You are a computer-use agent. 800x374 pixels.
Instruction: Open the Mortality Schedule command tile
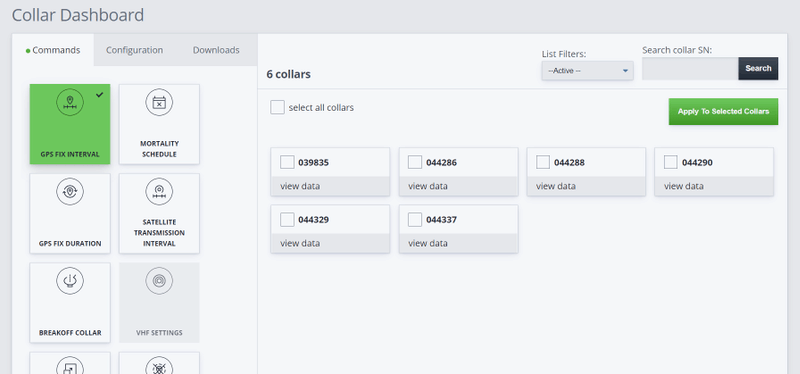tap(159, 124)
